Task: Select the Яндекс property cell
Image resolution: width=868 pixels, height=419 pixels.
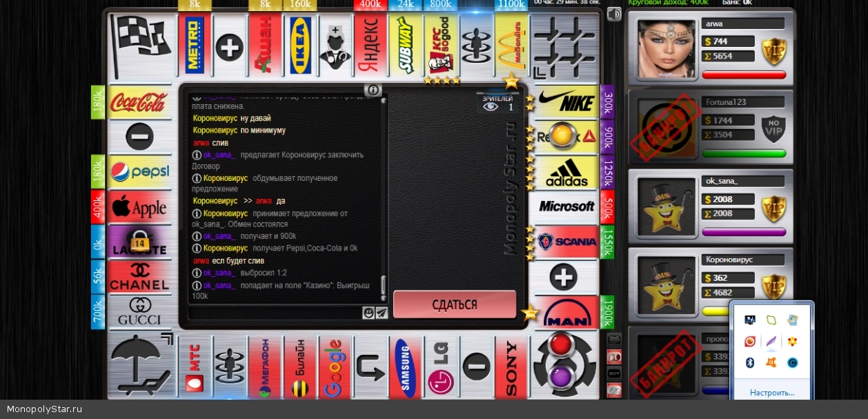Action: click(371, 46)
